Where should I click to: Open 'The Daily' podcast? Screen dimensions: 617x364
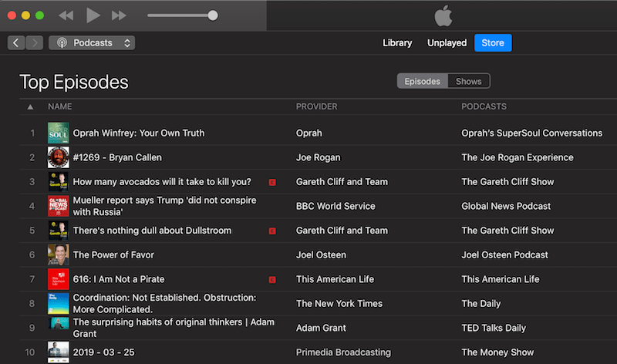coord(480,303)
